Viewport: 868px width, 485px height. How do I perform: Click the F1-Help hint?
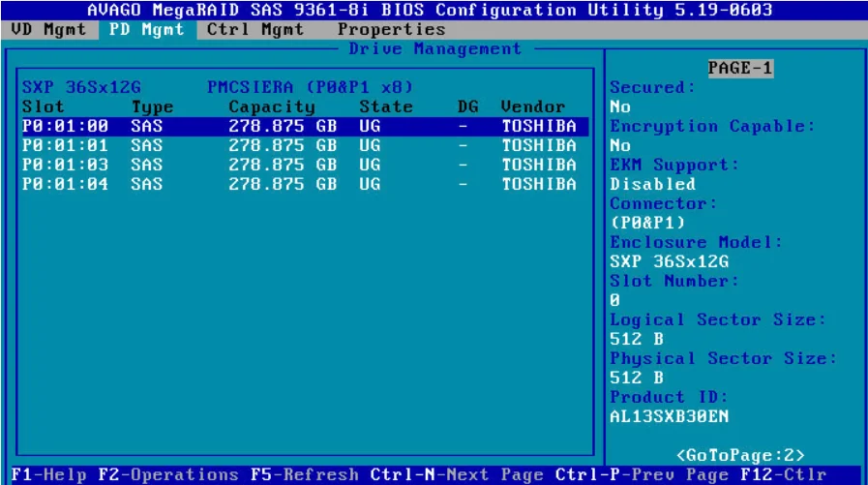click(x=48, y=475)
